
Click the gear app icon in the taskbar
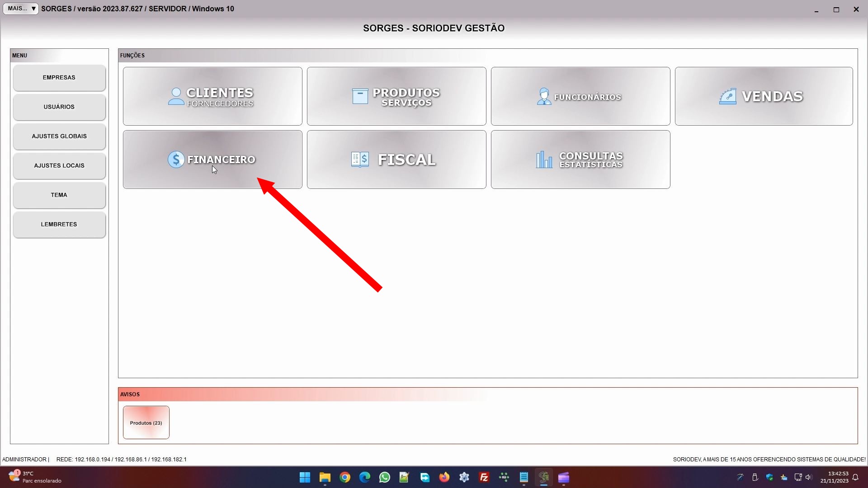tap(464, 478)
